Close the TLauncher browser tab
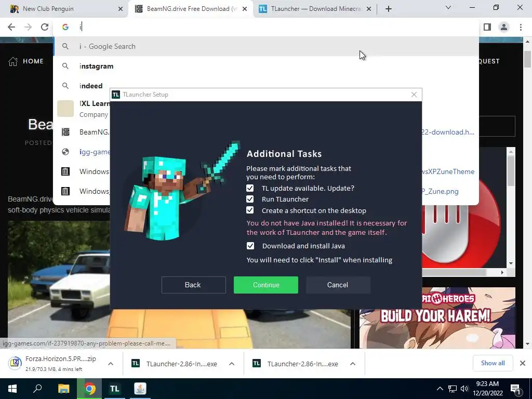This screenshot has width=532, height=399. [369, 9]
